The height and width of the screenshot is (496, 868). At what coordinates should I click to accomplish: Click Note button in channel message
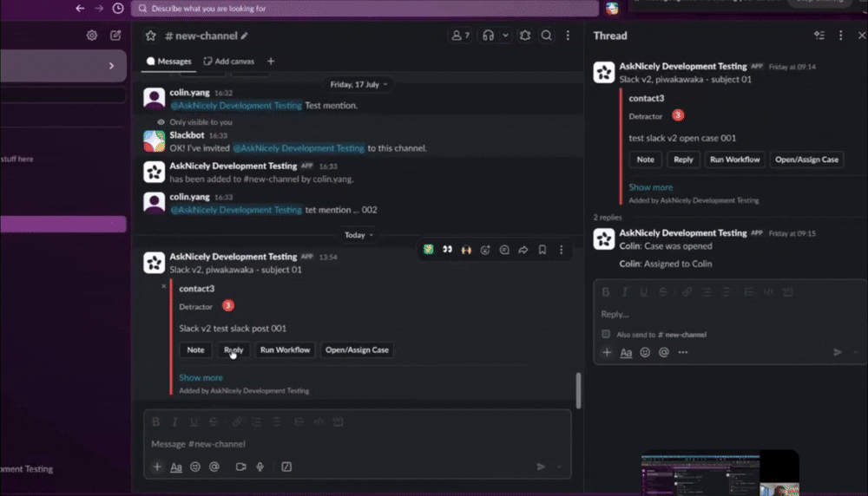pyautogui.click(x=195, y=350)
